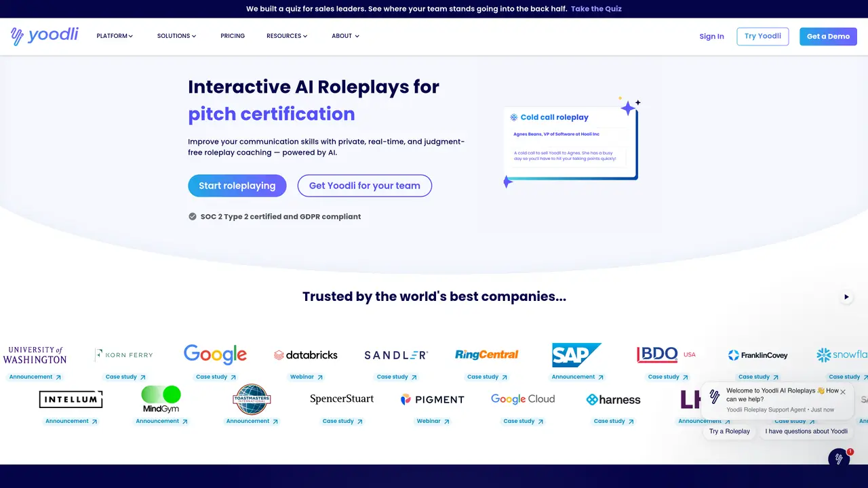The image size is (868, 488).
Task: Choose I have questions about Yoodli
Action: [x=806, y=431]
